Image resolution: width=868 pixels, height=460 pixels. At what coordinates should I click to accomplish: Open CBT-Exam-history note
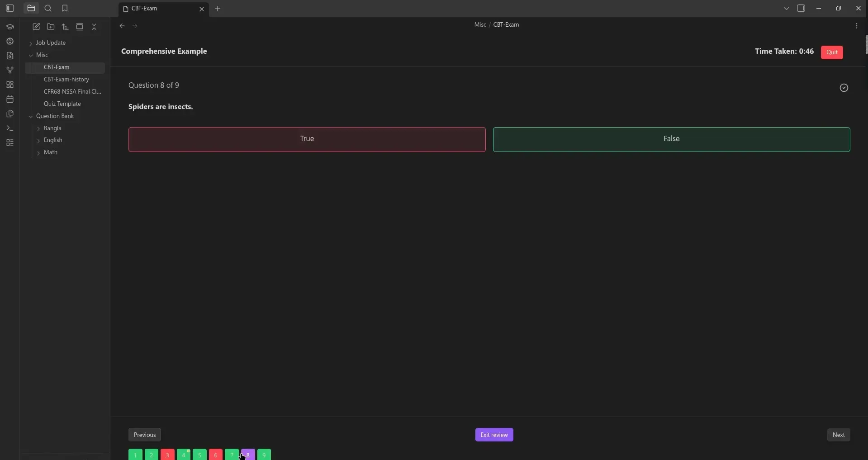point(66,80)
